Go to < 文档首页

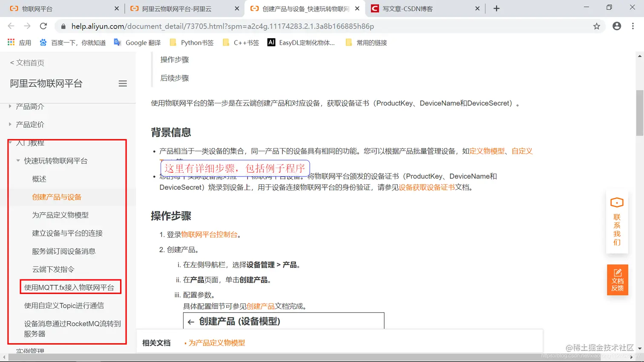point(27,63)
